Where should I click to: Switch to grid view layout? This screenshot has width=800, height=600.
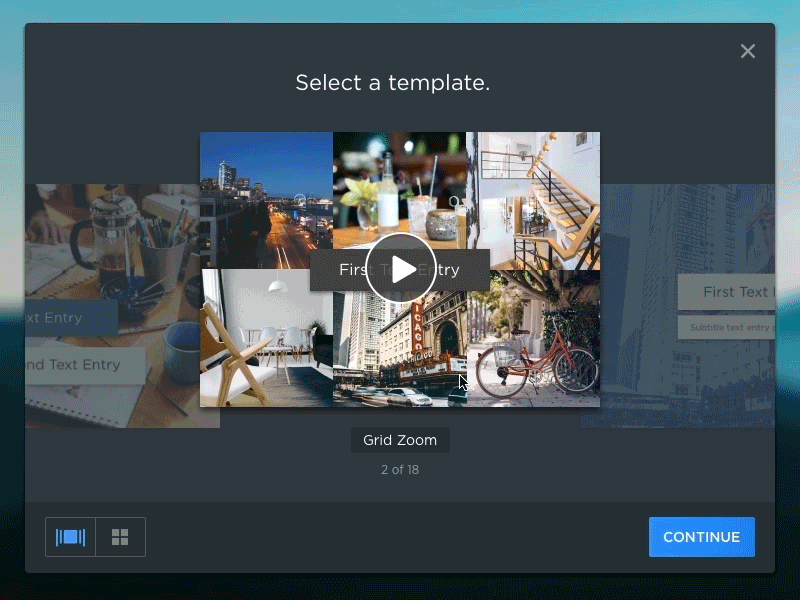(x=120, y=537)
